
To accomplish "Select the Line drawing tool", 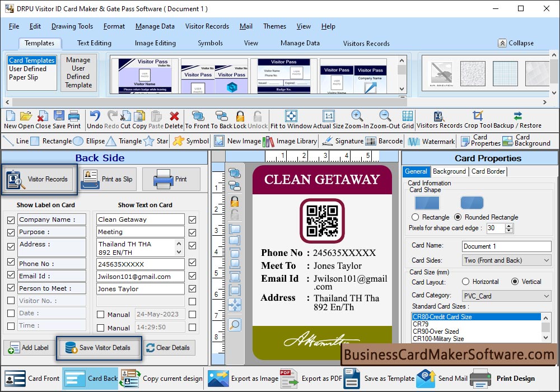I will (16, 141).
